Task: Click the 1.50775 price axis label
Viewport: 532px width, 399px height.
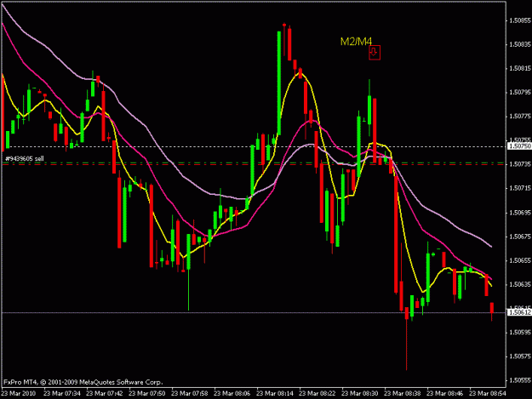Action: (520, 117)
